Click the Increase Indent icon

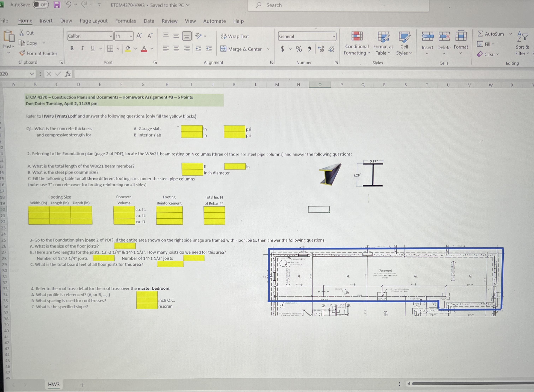click(209, 49)
